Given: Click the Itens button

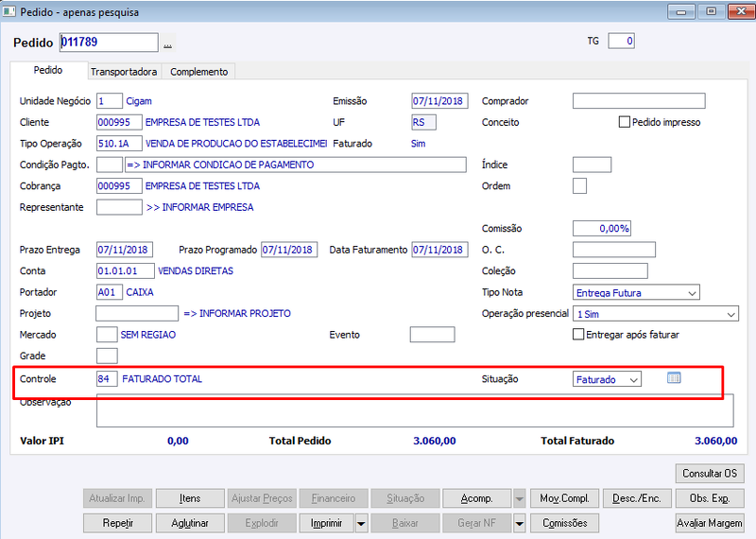Looking at the screenshot, I should click(x=190, y=498).
